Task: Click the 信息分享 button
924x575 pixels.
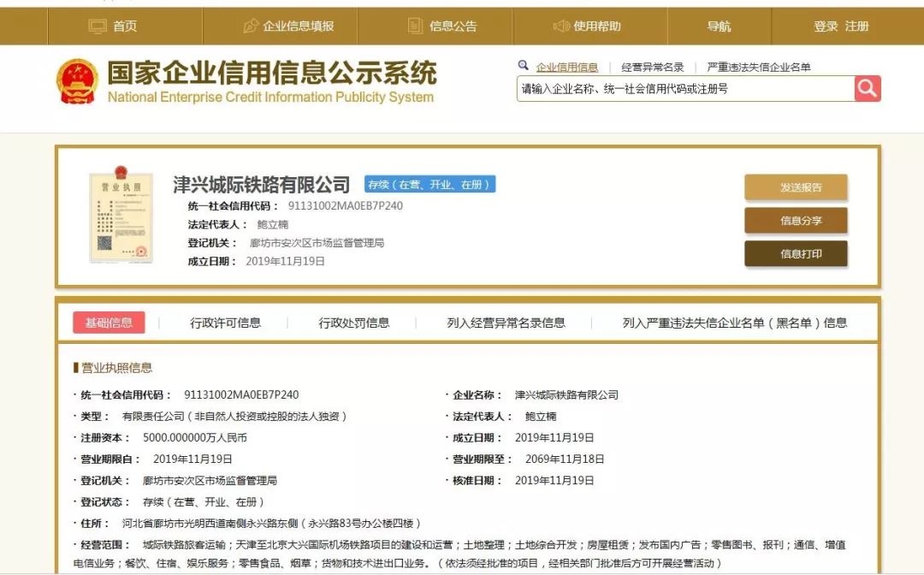Action: click(797, 221)
